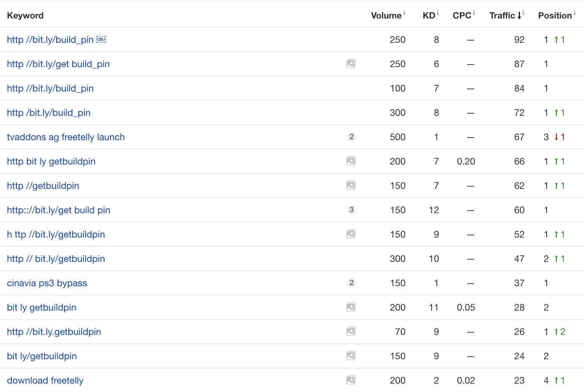Expand the '2' features badge for 'tvaddons ag freetelly launch'
This screenshot has height=392, width=584.
352,137
